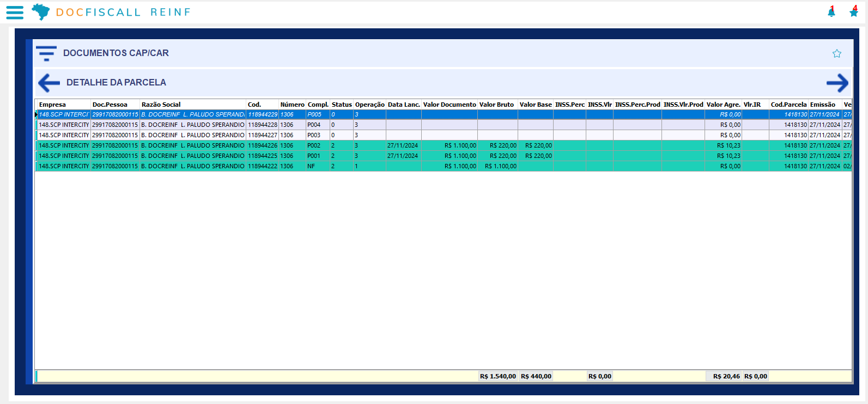Select the row with code 118944222
Viewport: 868px width, 404px height.
pyautogui.click(x=444, y=167)
